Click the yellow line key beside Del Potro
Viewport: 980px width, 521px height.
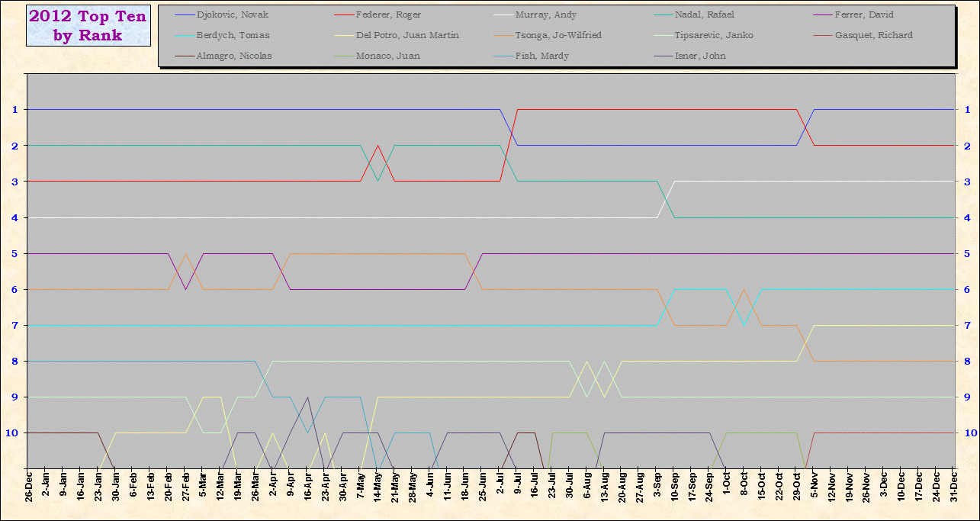pyautogui.click(x=344, y=35)
